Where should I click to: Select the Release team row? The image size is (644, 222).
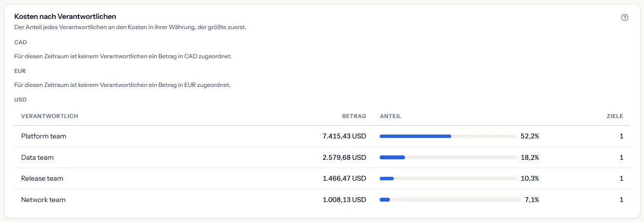click(x=322, y=179)
